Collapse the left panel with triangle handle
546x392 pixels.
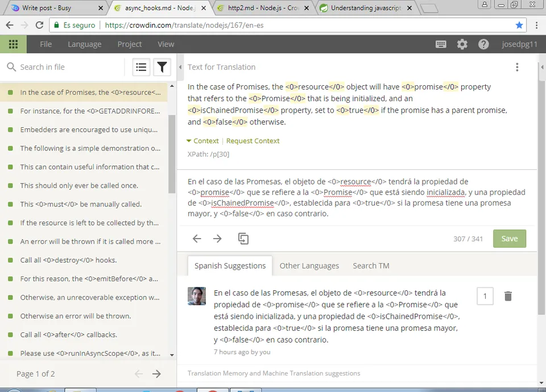(180, 67)
